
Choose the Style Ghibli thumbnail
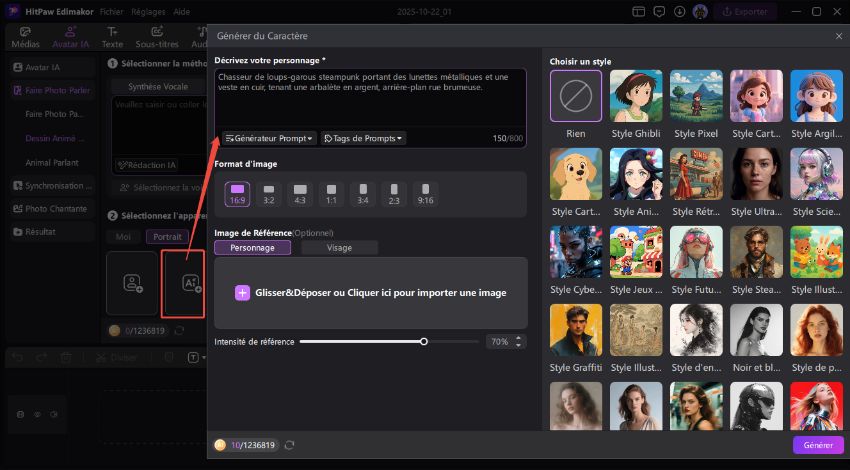pyautogui.click(x=636, y=96)
